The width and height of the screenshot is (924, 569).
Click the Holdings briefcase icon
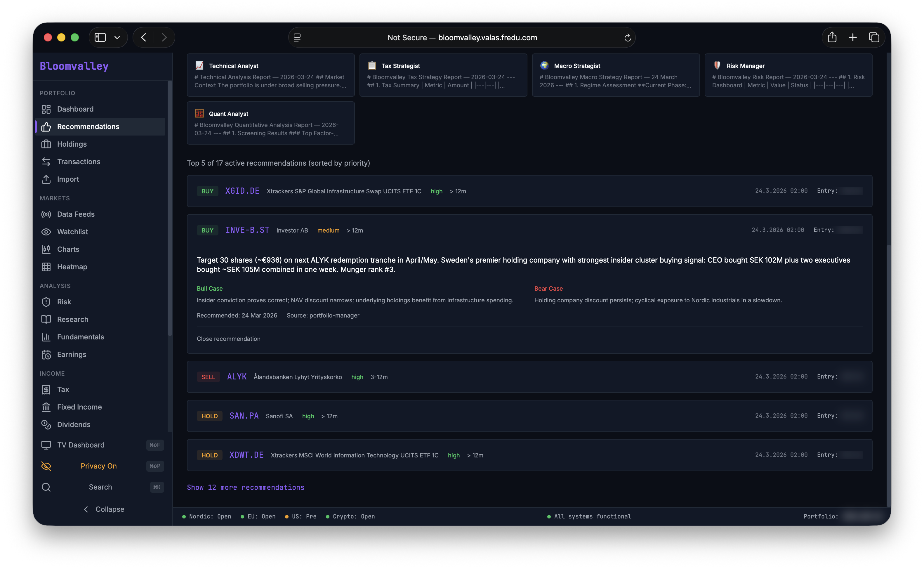pos(46,144)
